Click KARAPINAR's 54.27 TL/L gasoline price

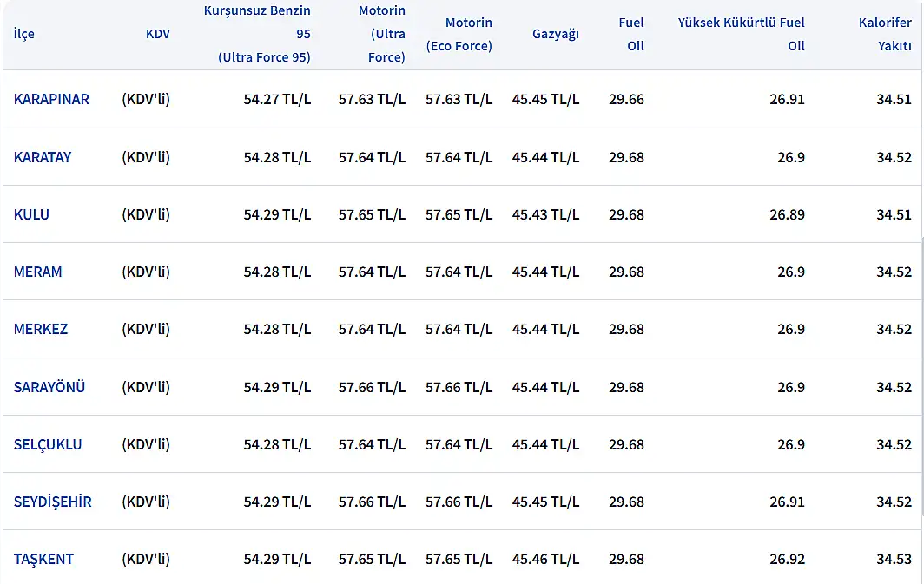(x=277, y=99)
